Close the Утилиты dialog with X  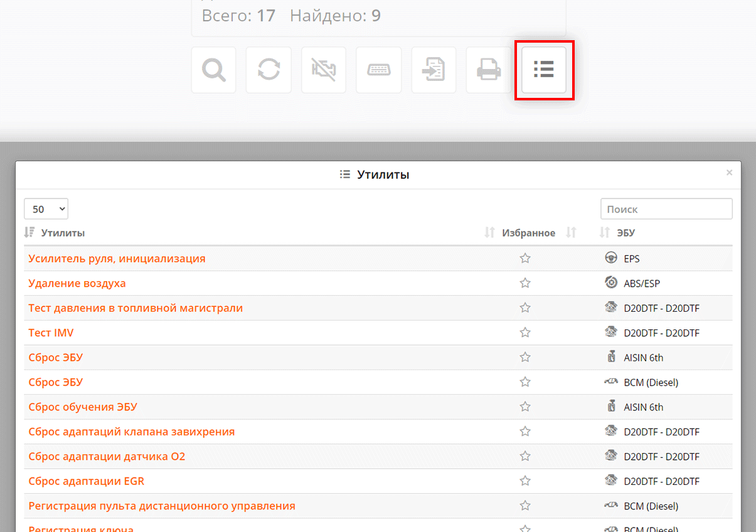pyautogui.click(x=729, y=173)
